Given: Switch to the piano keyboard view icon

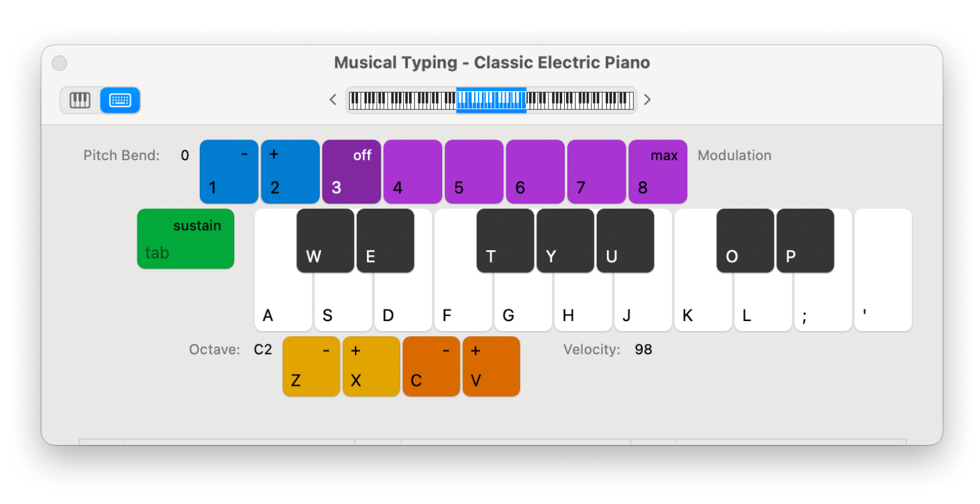Looking at the screenshot, I should tap(80, 101).
